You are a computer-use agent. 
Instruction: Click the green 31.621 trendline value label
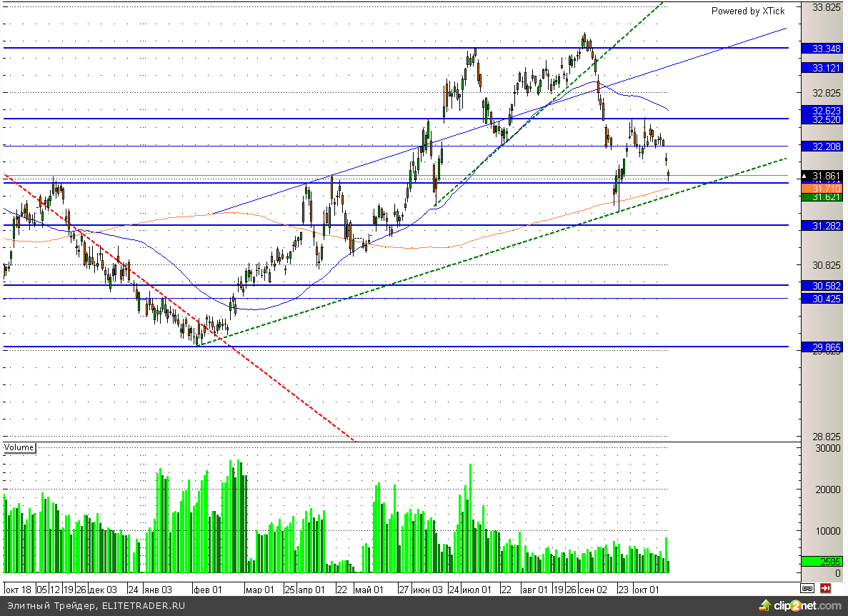pyautogui.click(x=826, y=197)
